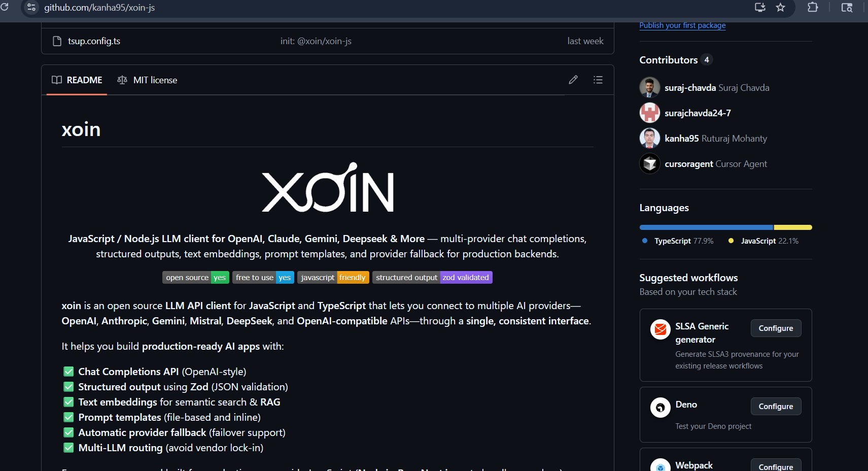Select TypeScript 77.9% language link
The image size is (868, 471).
click(x=678, y=241)
